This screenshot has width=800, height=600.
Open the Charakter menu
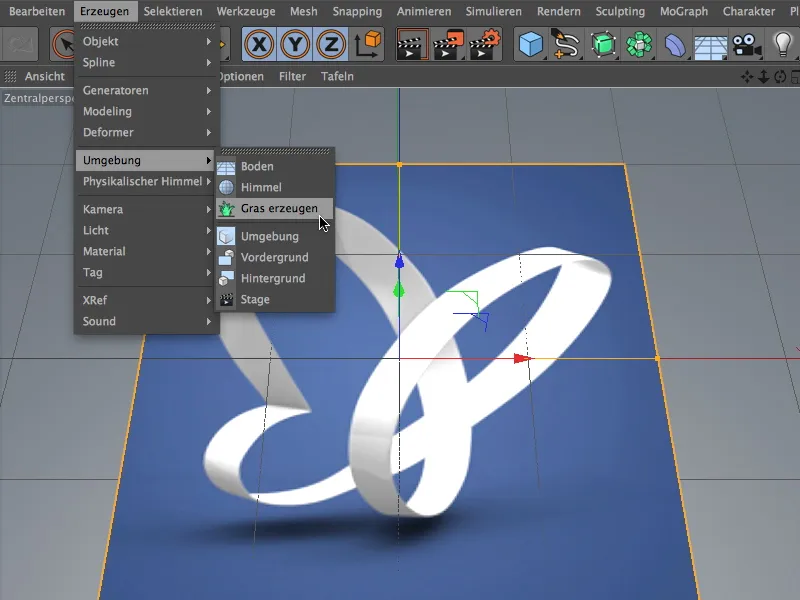[748, 11]
